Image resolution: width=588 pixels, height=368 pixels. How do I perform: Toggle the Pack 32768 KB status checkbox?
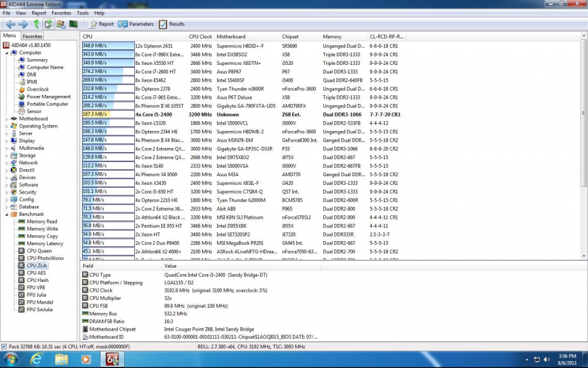pos(5,347)
